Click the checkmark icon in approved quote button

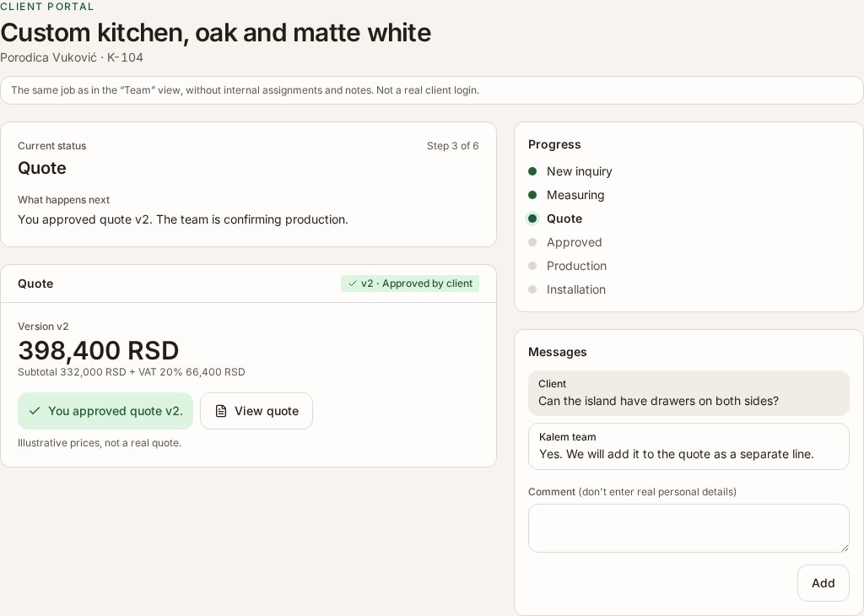35,411
